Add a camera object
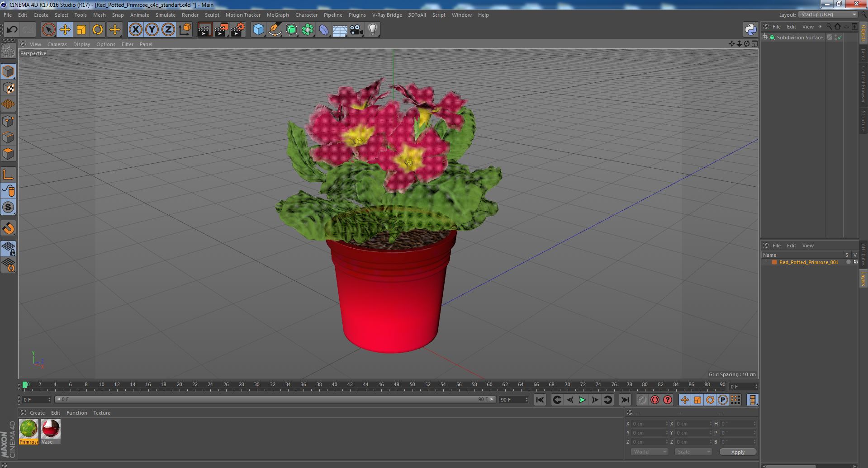868x468 pixels. pyautogui.click(x=356, y=30)
